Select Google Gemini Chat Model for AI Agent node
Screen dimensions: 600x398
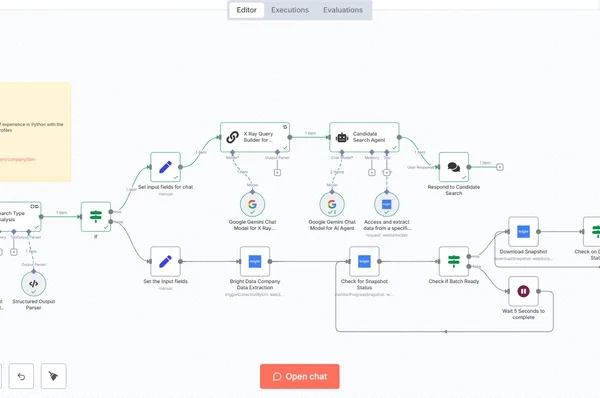332,204
